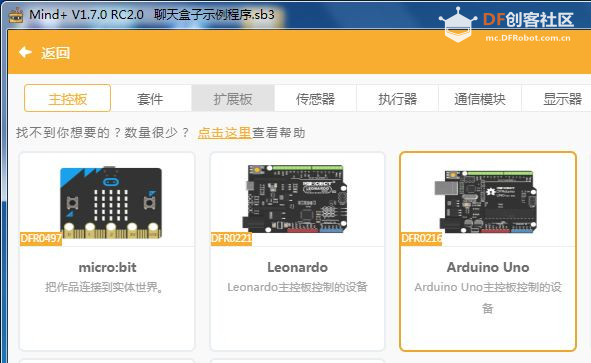
Task: Click the DFR0497 product code badge
Action: click(41, 238)
